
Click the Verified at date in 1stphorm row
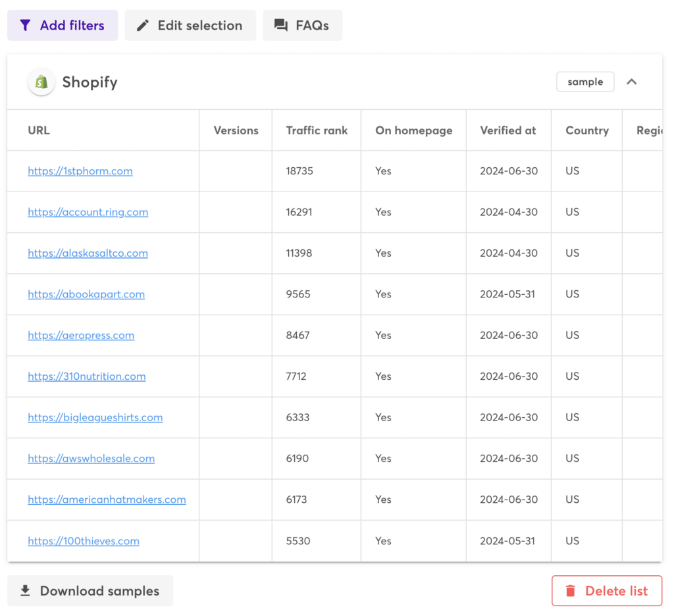[x=509, y=171]
